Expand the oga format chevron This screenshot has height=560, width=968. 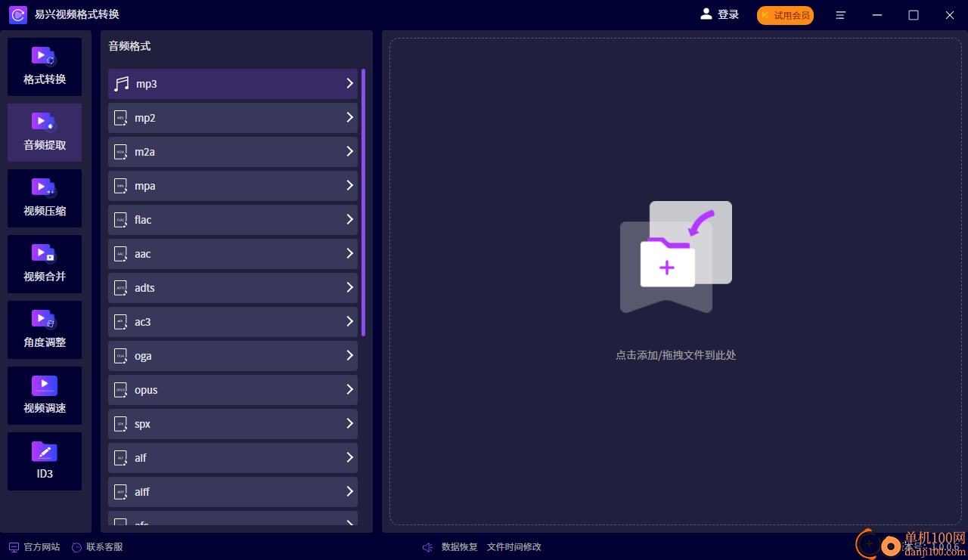click(x=349, y=355)
